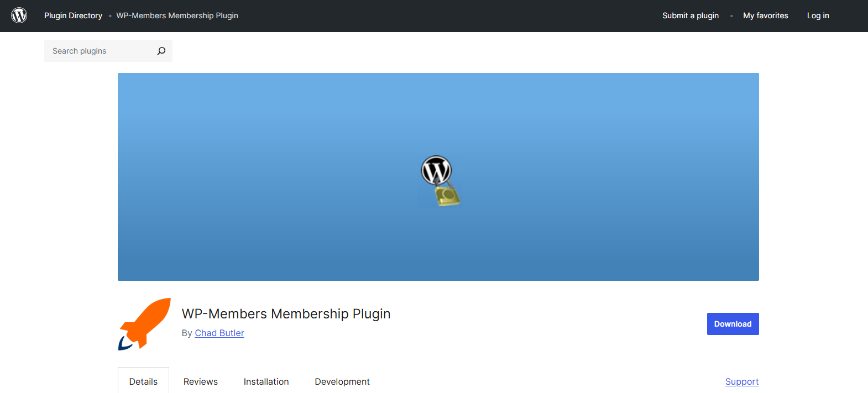
Task: Go to My favorites
Action: coord(766,15)
